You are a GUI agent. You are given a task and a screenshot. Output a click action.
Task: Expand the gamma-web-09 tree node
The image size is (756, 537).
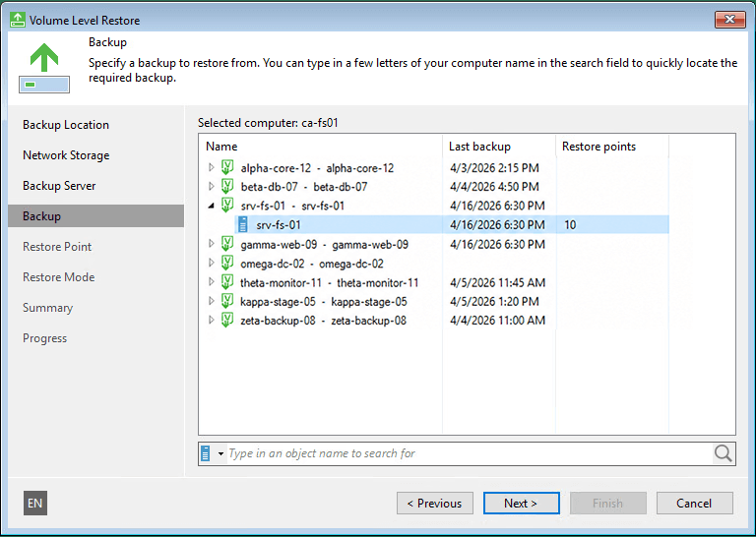coord(212,244)
